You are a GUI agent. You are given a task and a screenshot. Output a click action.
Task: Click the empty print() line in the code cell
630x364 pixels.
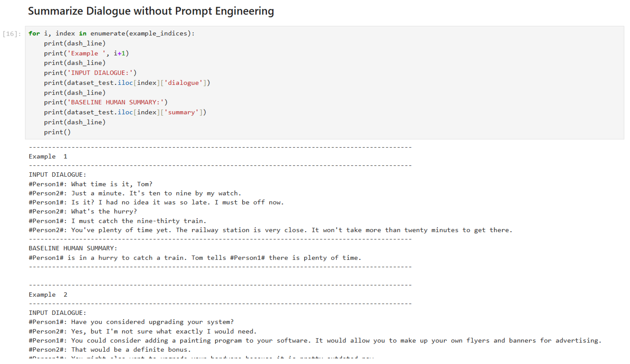57,132
